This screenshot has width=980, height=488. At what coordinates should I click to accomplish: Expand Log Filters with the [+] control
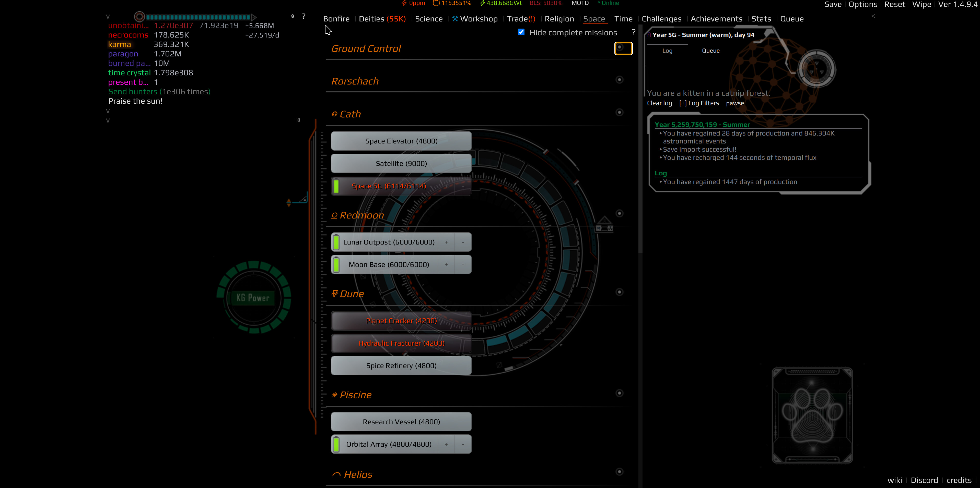point(699,103)
